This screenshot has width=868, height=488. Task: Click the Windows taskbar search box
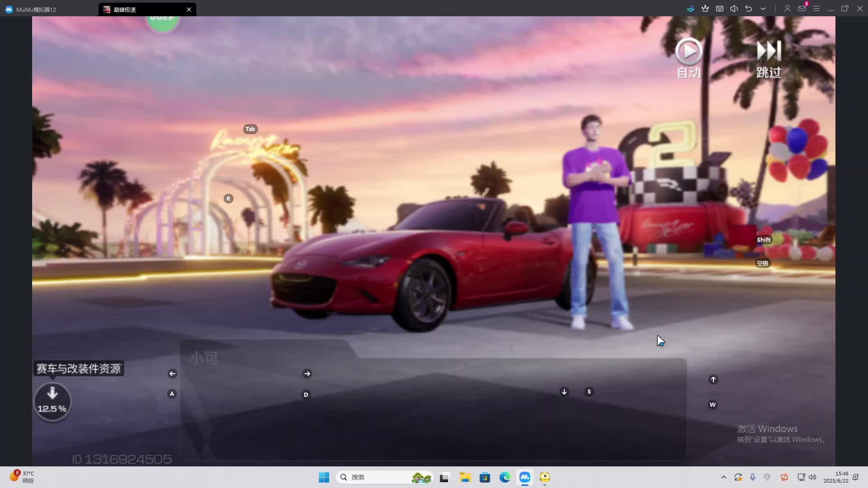click(x=384, y=477)
